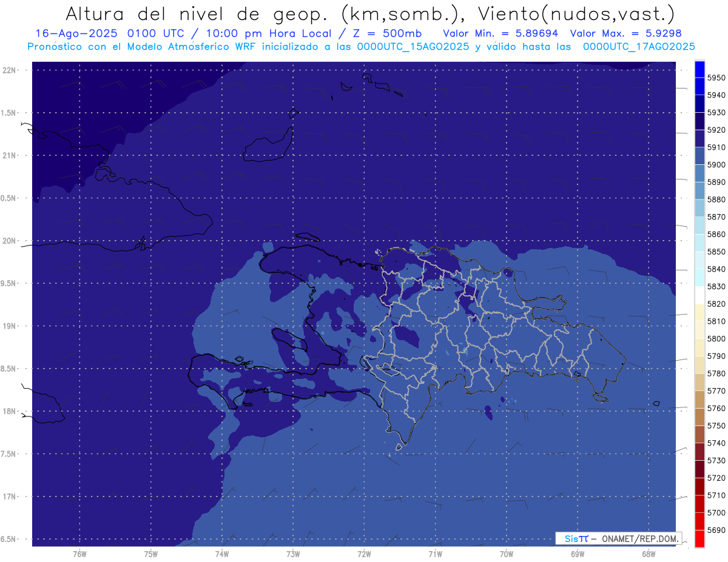Click the 5900 legend value
728x562 pixels.
[716, 165]
